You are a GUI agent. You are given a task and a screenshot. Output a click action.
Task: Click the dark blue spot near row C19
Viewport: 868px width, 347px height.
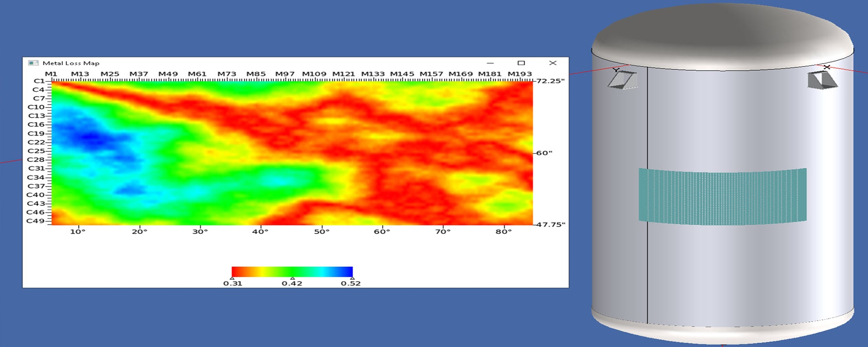pyautogui.click(x=91, y=137)
